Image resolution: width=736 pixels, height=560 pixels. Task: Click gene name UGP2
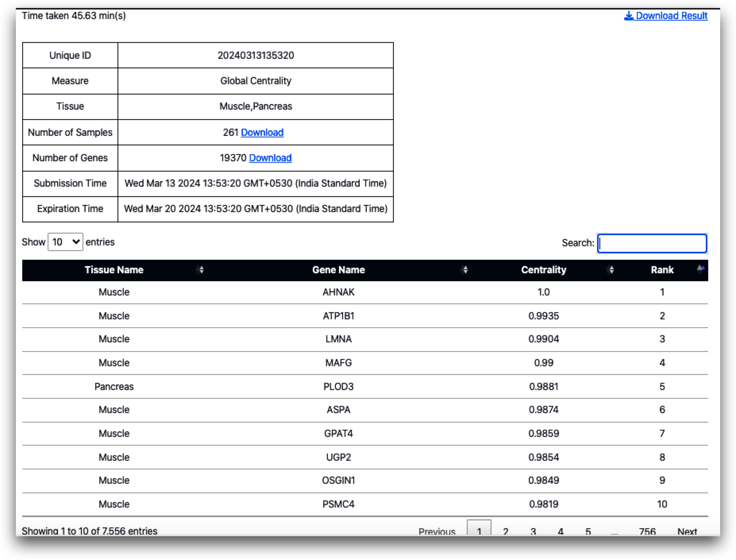coord(339,458)
